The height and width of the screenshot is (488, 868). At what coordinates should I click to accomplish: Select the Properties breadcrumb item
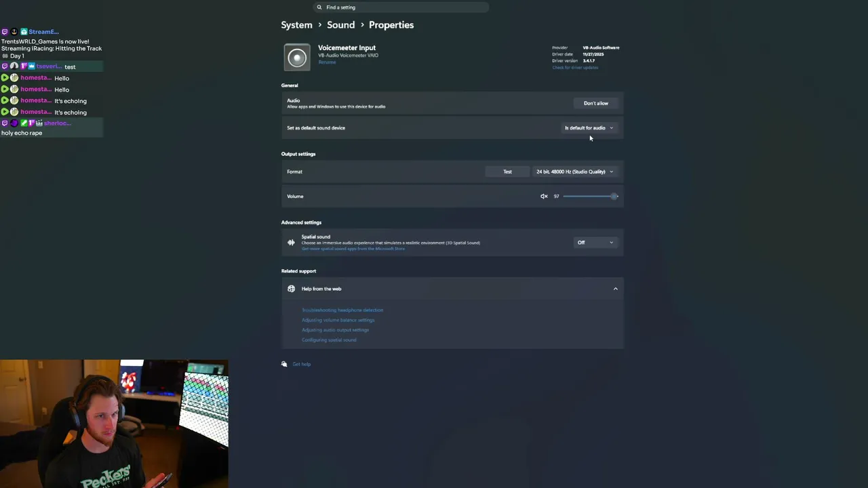391,24
